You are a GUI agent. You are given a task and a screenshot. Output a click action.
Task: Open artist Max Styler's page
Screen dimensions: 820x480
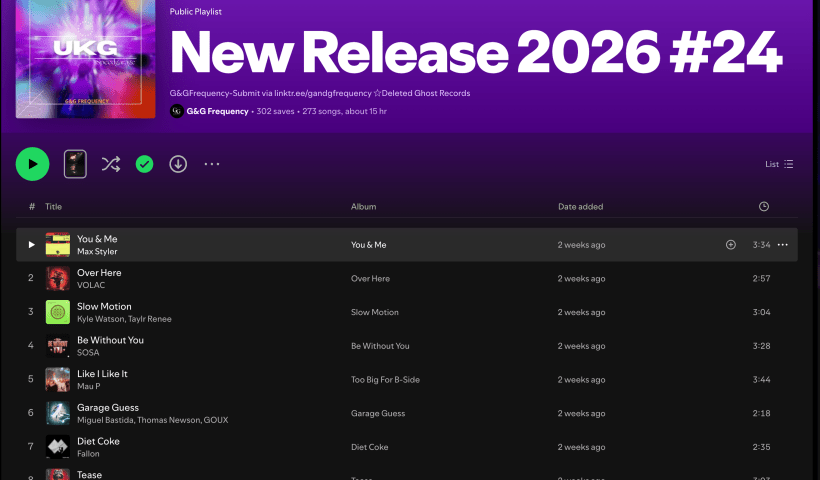point(97,252)
